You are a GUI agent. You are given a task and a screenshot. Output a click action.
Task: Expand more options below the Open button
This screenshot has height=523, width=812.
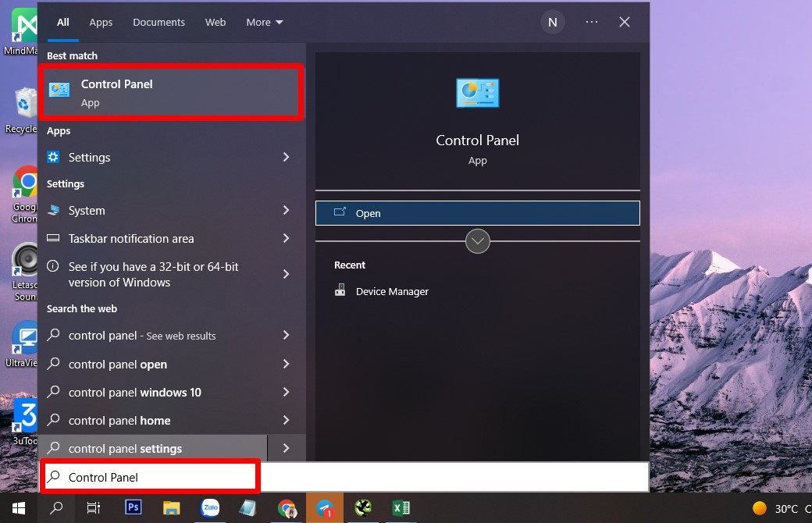(x=477, y=241)
